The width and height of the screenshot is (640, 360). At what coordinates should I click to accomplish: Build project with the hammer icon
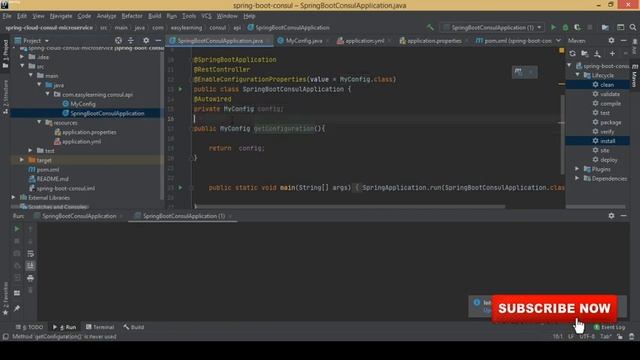[x=430, y=27]
